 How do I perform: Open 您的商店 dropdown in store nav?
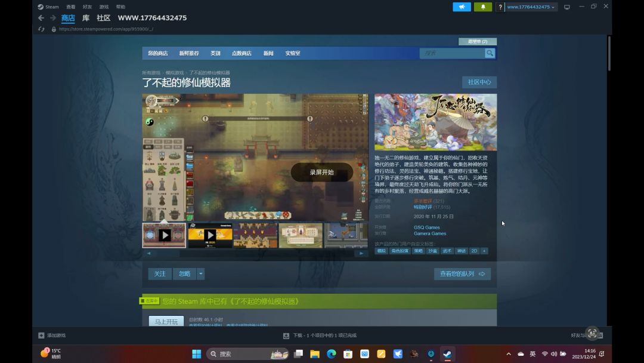[157, 54]
